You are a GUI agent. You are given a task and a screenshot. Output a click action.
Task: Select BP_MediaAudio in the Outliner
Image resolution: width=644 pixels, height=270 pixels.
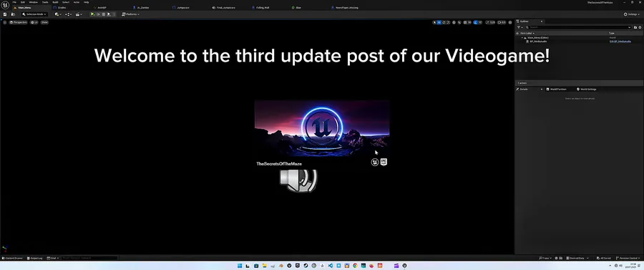pos(538,42)
